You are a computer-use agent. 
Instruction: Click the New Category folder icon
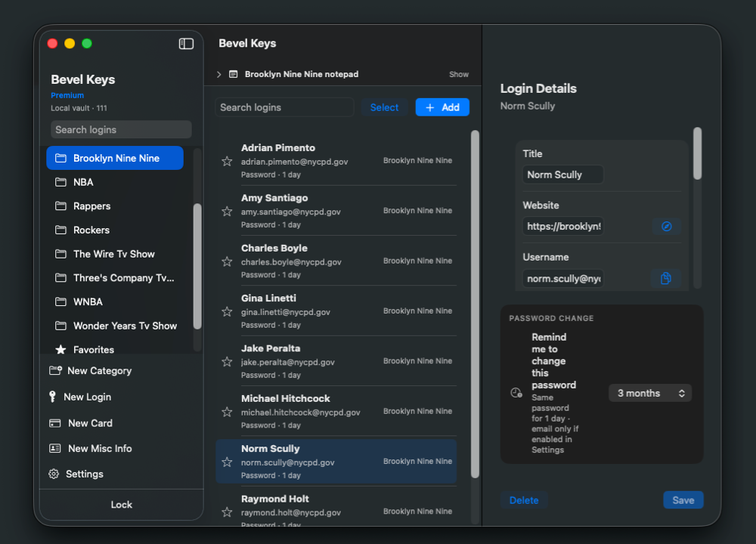pyautogui.click(x=55, y=370)
